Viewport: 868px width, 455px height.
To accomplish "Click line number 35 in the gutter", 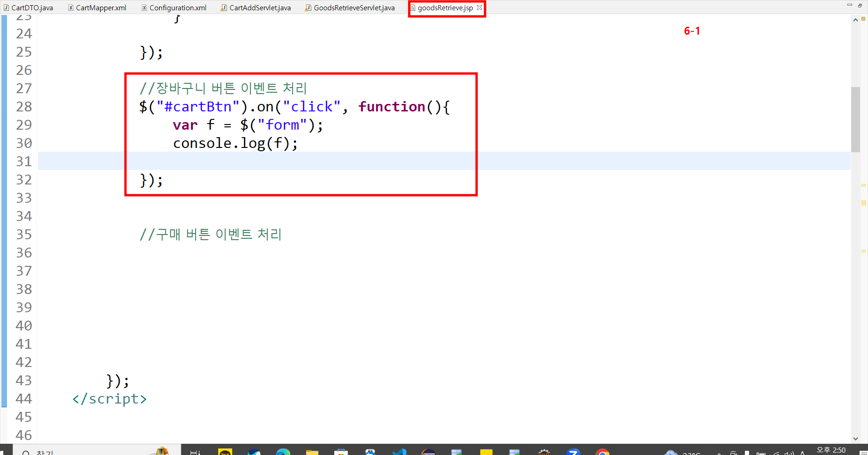I will coord(24,235).
